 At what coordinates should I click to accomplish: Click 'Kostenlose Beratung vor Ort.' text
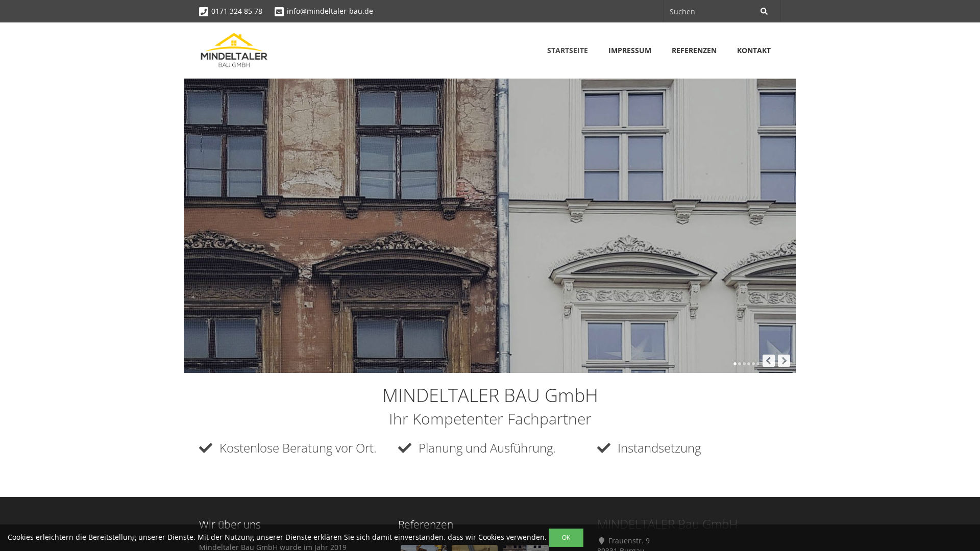coord(298,448)
